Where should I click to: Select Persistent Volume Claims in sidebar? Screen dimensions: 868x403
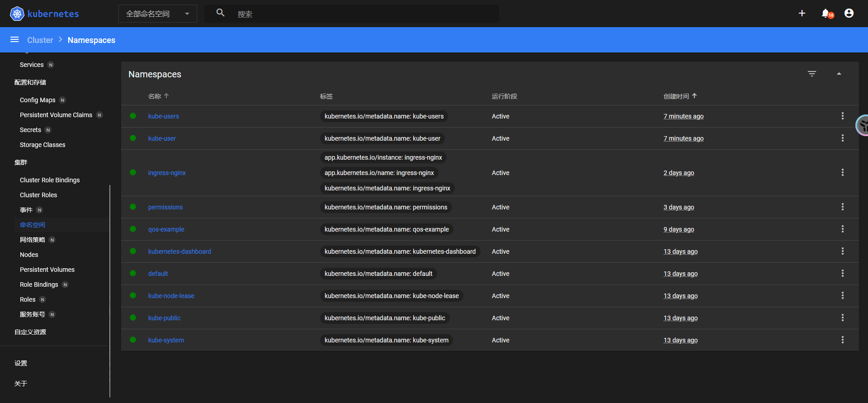tap(56, 115)
